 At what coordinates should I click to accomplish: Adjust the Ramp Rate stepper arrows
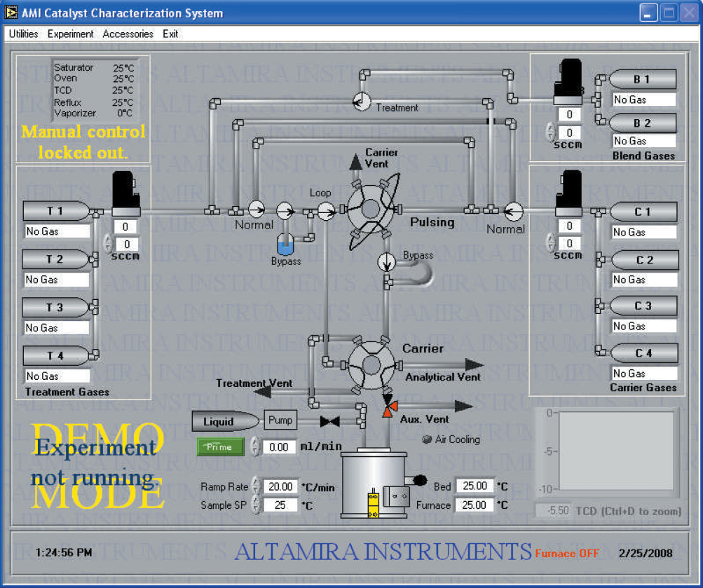256,486
